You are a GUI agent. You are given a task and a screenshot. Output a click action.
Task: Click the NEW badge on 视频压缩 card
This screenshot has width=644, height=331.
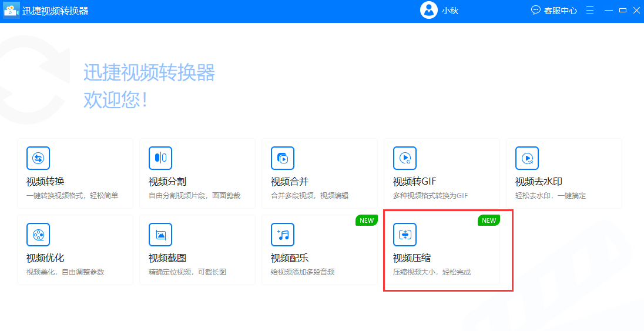(489, 220)
